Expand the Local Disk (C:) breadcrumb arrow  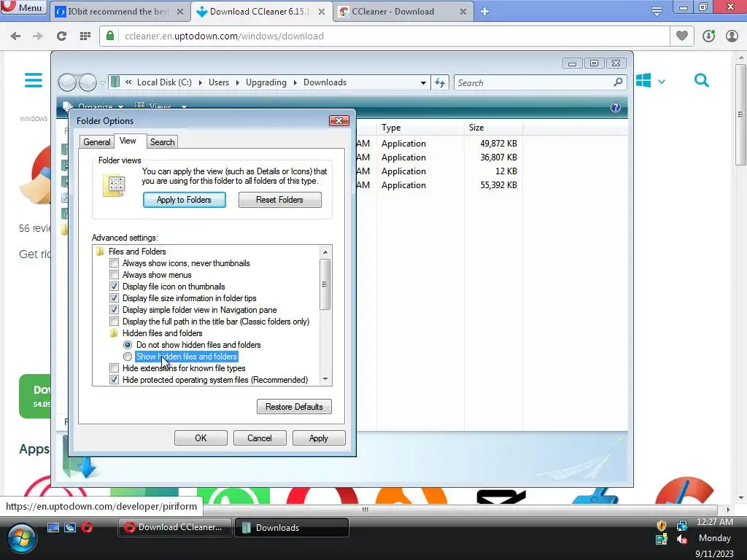[200, 83]
